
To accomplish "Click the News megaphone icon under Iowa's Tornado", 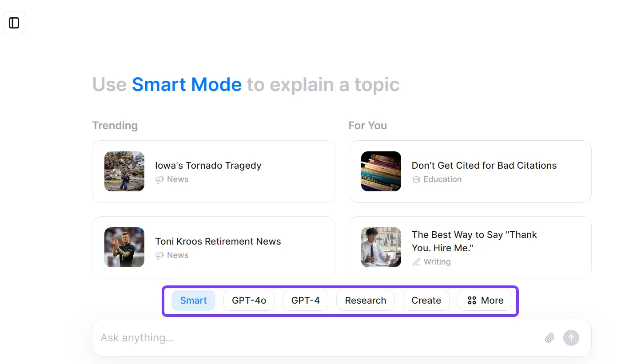I will tap(159, 180).
